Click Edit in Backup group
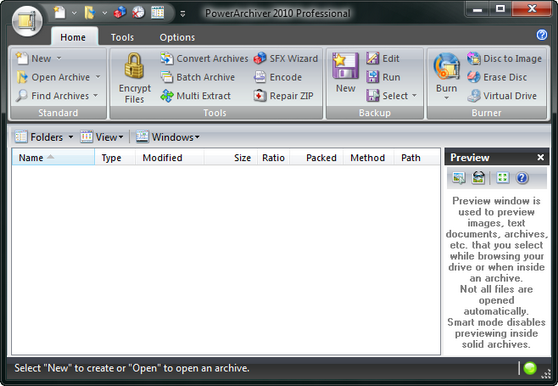The width and height of the screenshot is (558, 386). tap(383, 58)
